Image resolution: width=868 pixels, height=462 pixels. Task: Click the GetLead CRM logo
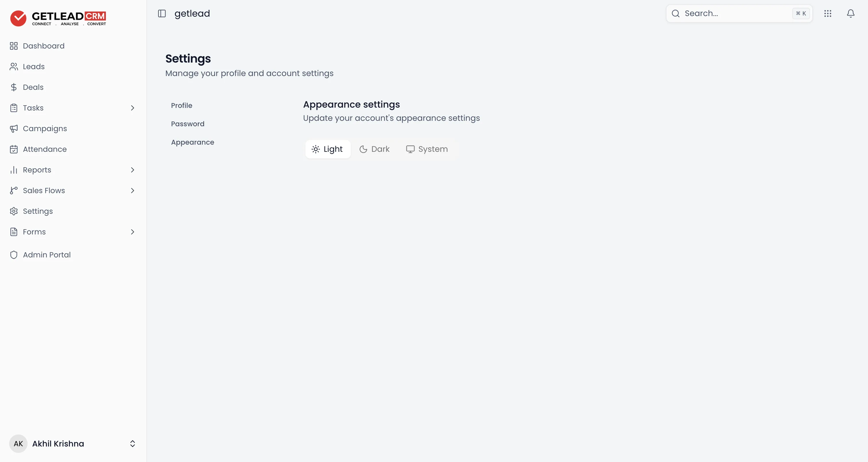58,18
